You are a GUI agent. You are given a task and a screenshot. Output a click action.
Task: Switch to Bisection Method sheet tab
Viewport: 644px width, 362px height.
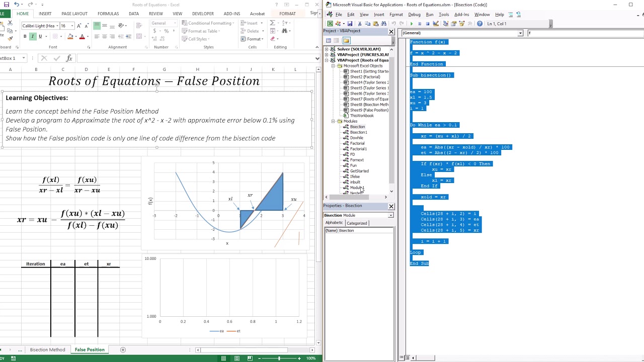click(47, 349)
